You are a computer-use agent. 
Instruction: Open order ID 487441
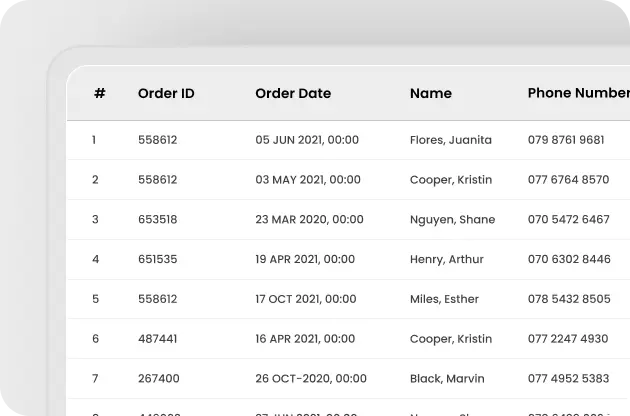pos(158,339)
